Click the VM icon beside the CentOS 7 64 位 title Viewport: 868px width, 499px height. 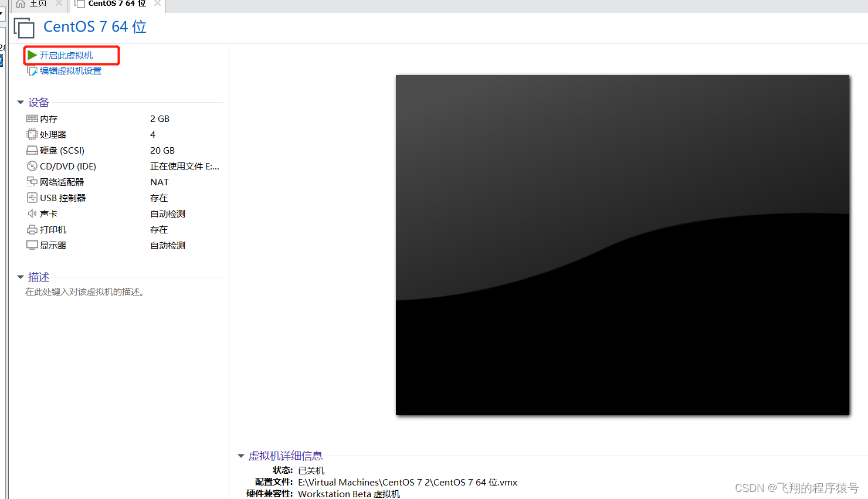[24, 28]
